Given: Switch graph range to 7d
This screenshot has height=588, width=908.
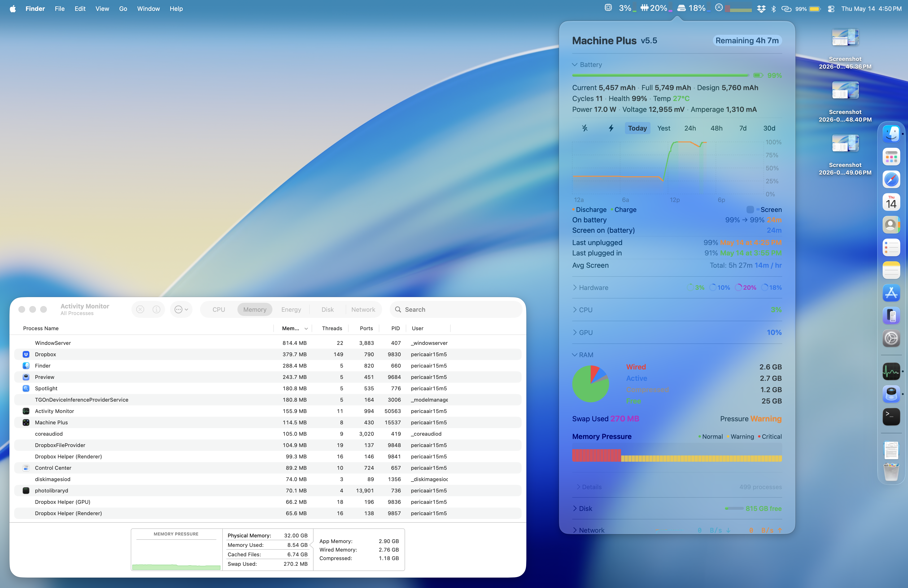Looking at the screenshot, I should tap(743, 128).
